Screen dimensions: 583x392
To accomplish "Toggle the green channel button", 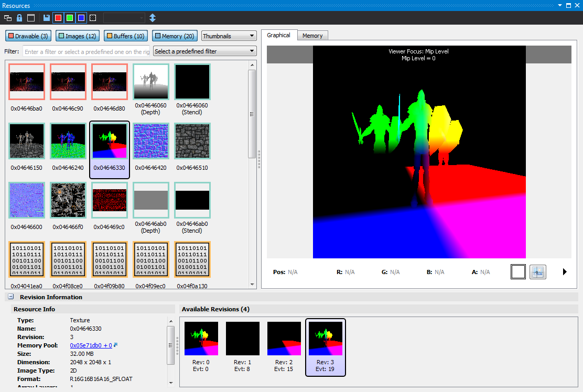I will coord(70,18).
